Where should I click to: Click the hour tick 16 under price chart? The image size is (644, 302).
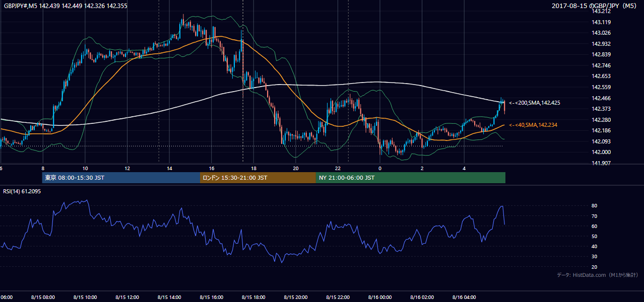pyautogui.click(x=211, y=169)
